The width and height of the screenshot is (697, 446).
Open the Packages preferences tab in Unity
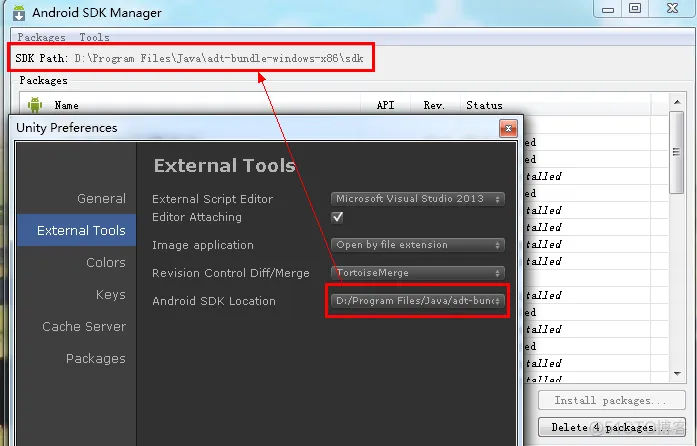pyautogui.click(x=96, y=358)
